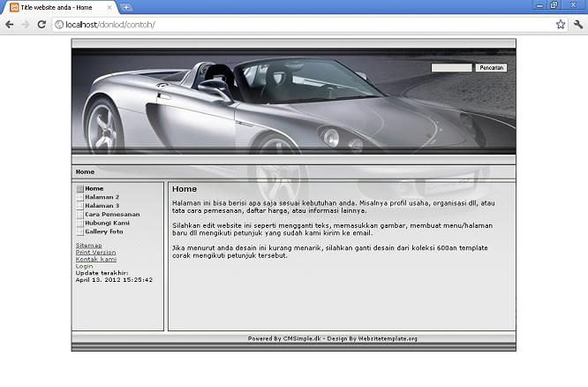Click the Sitemap link

89,245
